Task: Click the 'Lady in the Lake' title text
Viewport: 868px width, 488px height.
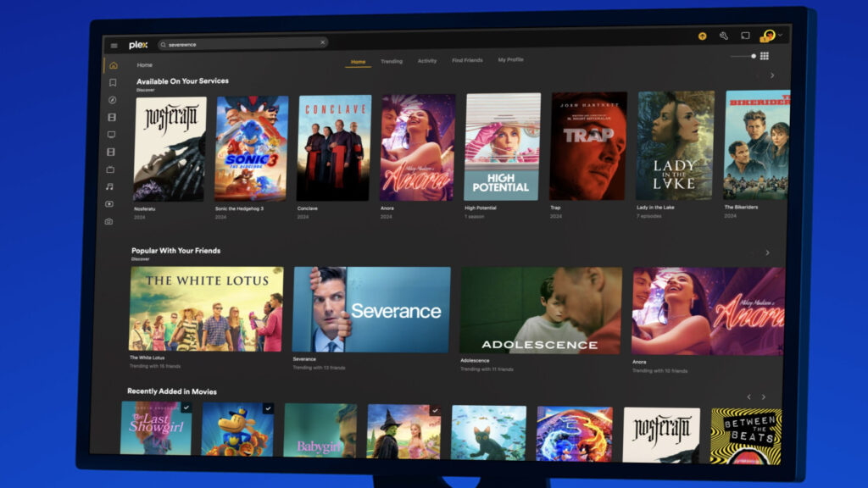Action: pyautogui.click(x=655, y=208)
